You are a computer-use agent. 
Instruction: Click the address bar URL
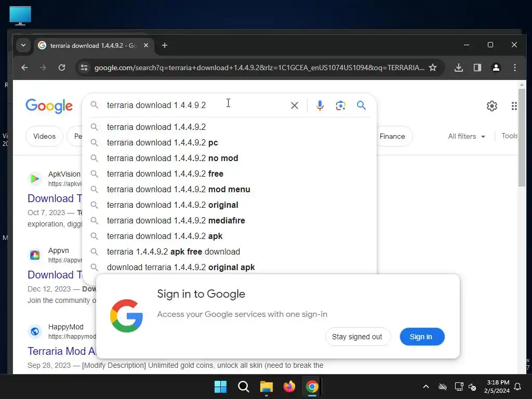coord(259,68)
